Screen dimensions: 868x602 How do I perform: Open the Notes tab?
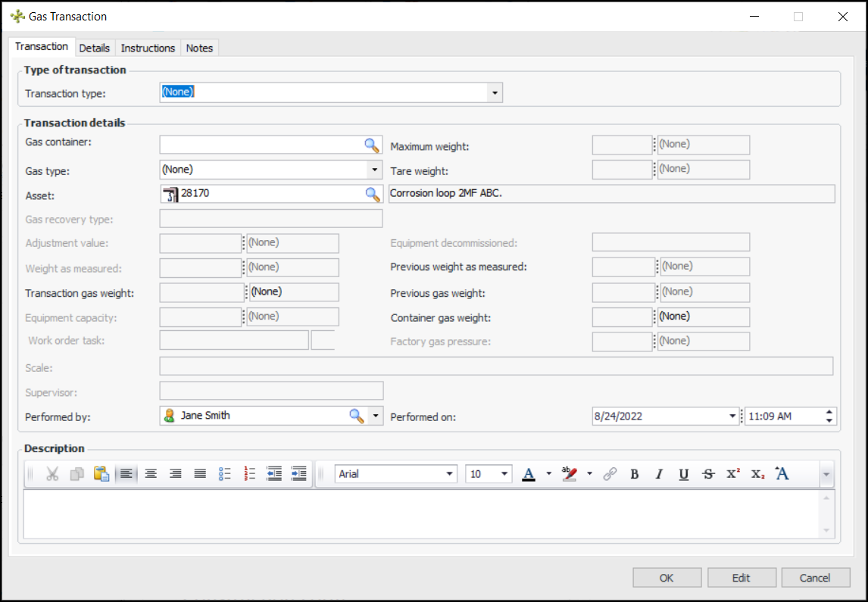[199, 48]
